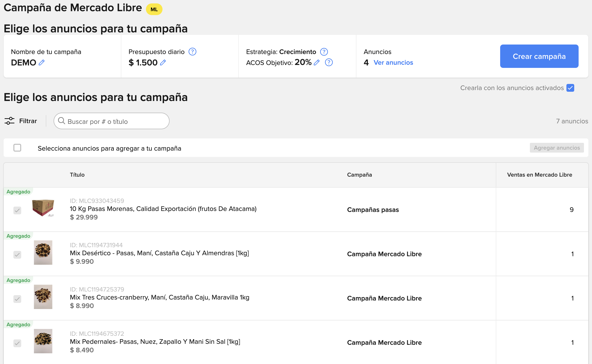
Task: Click Campaña Mercado Libre in Mix Tres Cruces row
Action: point(384,298)
